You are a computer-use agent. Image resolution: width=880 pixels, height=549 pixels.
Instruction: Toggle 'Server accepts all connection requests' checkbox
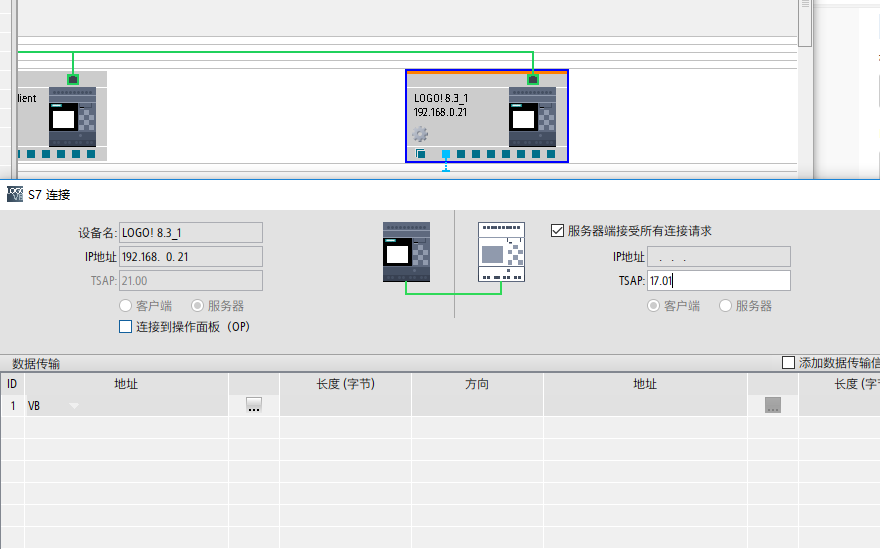557,231
